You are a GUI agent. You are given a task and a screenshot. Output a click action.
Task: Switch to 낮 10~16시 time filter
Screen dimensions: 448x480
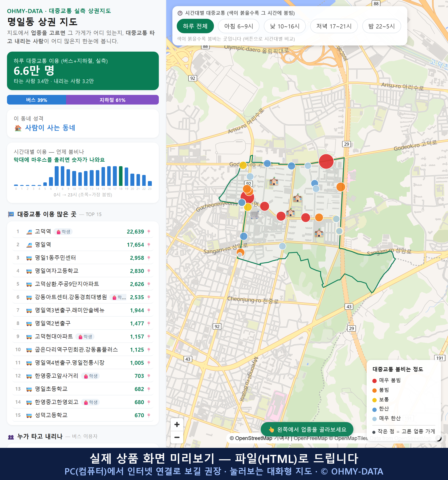(285, 26)
